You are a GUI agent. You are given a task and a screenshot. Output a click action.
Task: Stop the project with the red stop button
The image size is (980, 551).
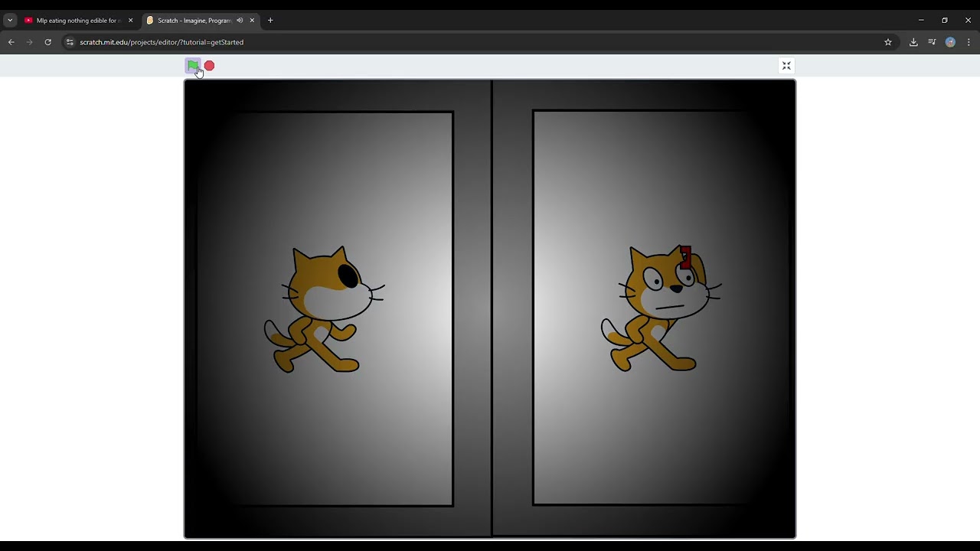(209, 66)
